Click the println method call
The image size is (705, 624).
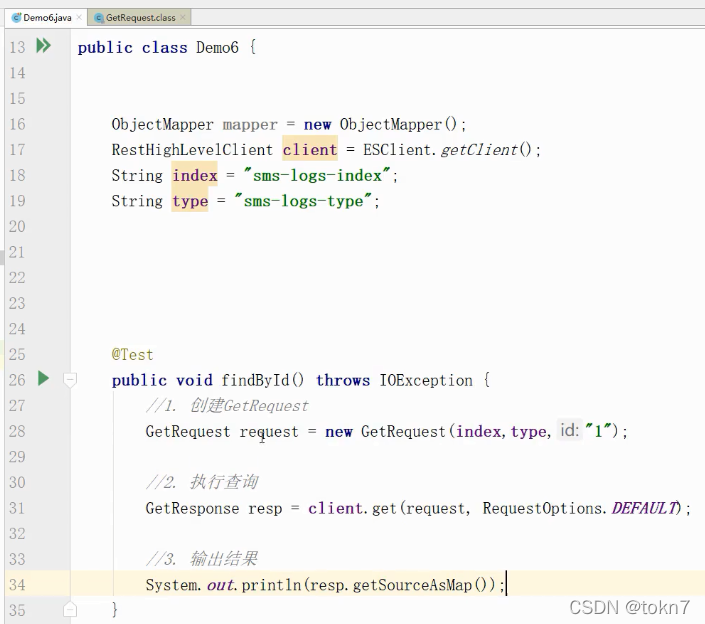click(x=271, y=585)
